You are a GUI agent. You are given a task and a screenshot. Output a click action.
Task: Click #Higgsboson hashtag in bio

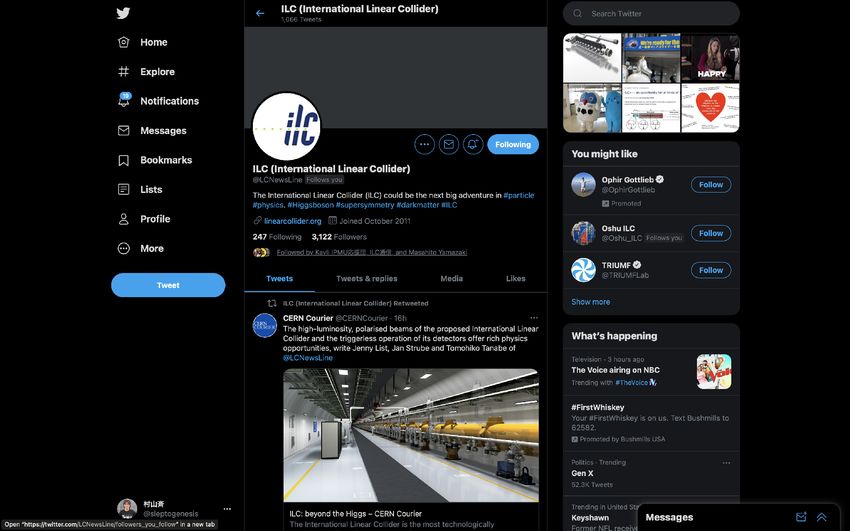coord(310,205)
